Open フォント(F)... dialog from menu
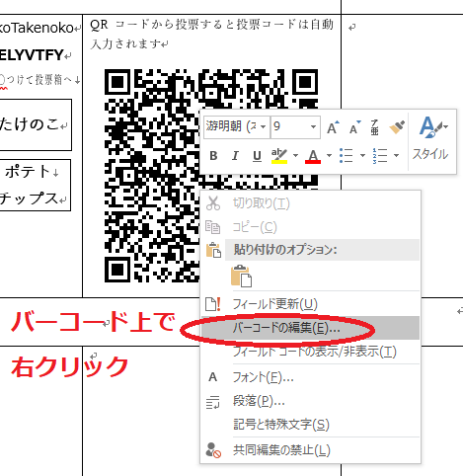The width and height of the screenshot is (463, 476). point(310,377)
